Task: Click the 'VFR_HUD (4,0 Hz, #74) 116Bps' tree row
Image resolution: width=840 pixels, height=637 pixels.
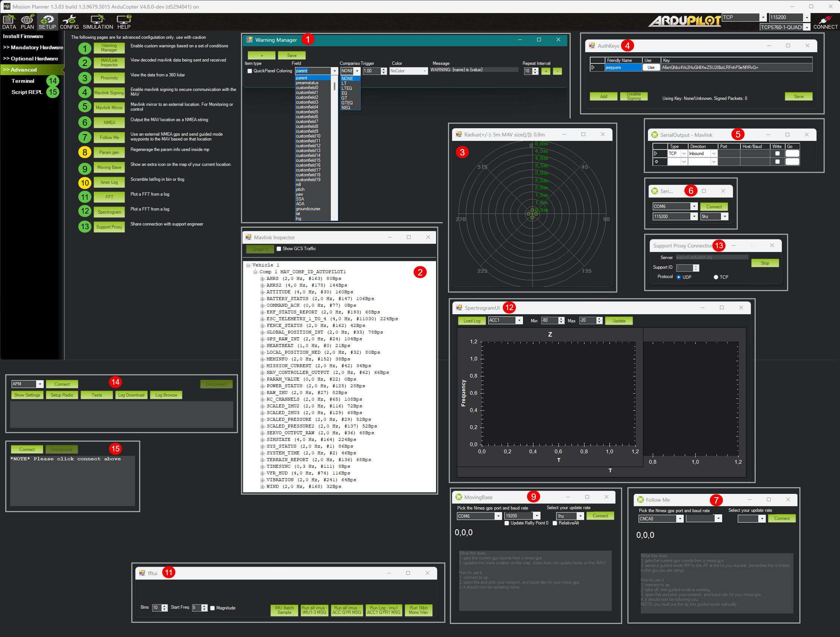Action: point(308,473)
